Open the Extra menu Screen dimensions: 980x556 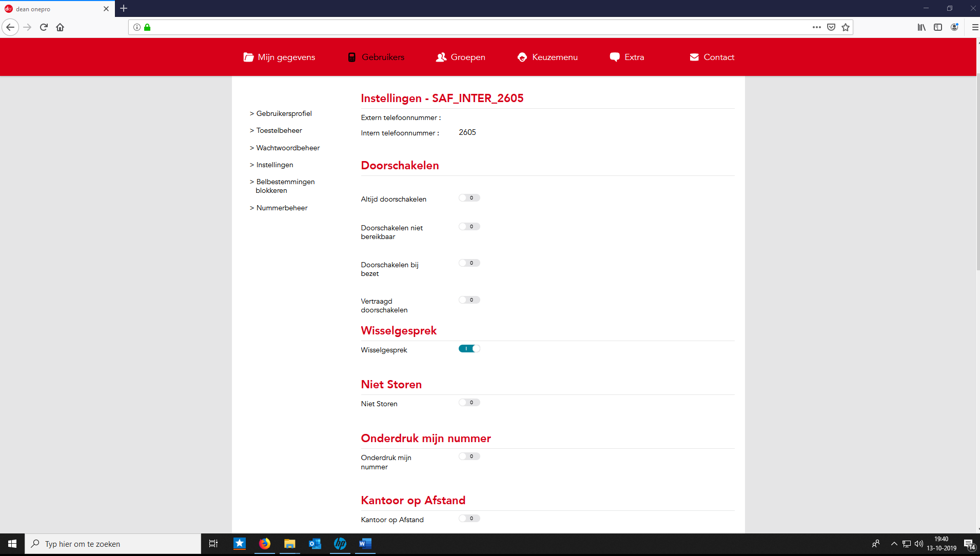pyautogui.click(x=634, y=57)
